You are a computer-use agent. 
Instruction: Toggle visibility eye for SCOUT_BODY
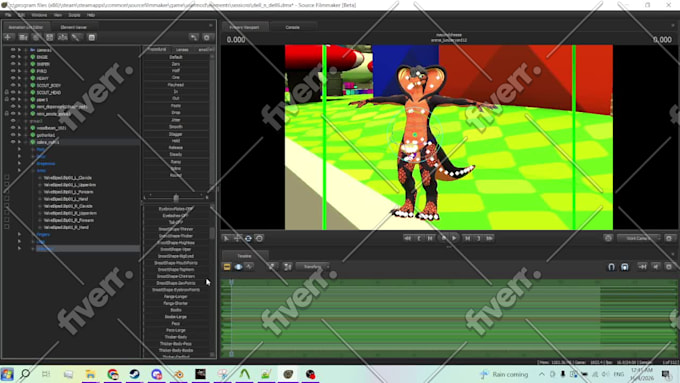pyautogui.click(x=13, y=85)
